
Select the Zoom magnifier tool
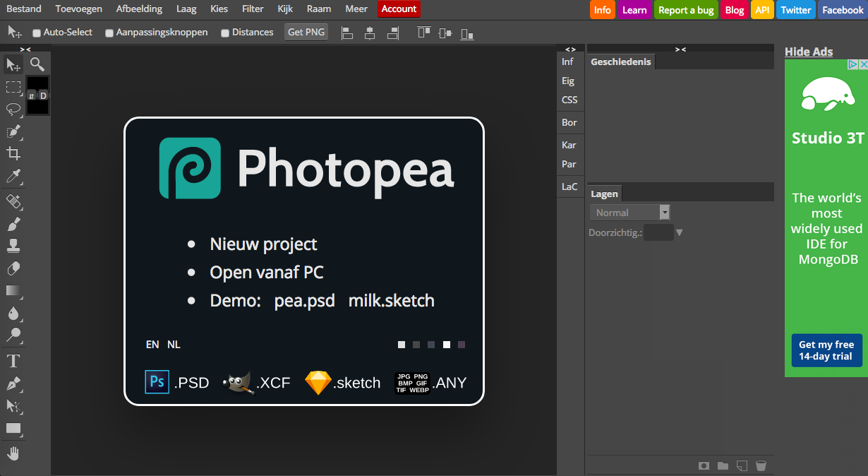(37, 65)
